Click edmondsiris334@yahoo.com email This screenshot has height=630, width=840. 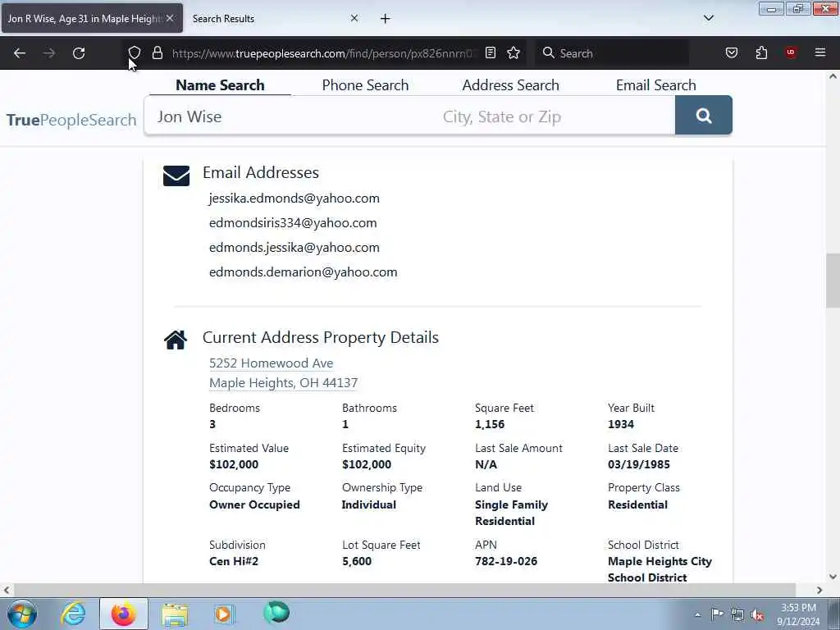(x=293, y=223)
